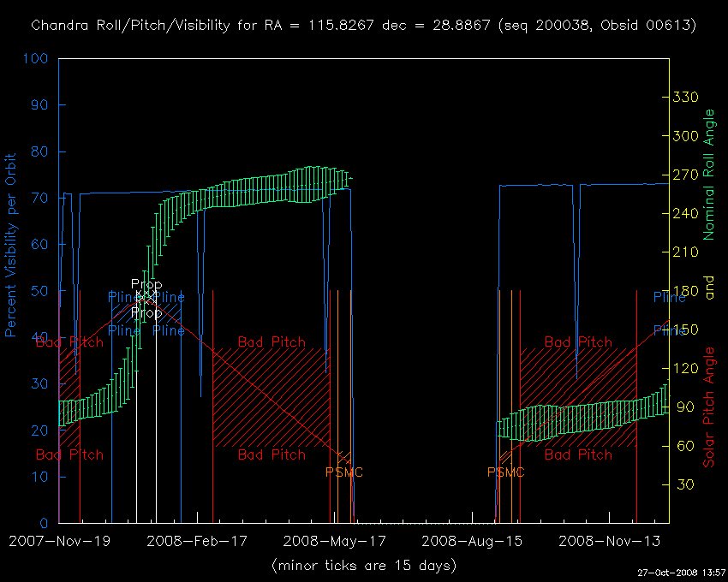Pick the 2008-Aug-15 date on the x-axis
Screen dimensions: 728x582
[472, 541]
